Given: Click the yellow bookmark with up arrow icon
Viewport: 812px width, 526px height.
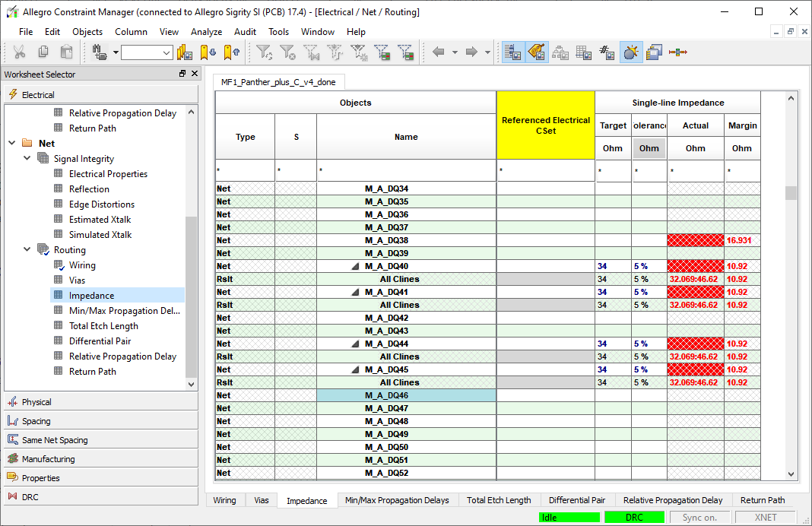Looking at the screenshot, I should point(232,52).
